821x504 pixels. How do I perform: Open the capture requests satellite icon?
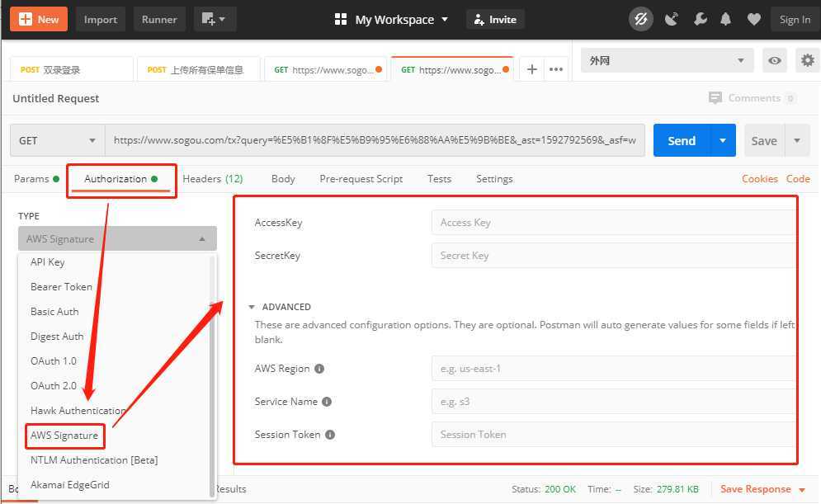[x=672, y=19]
